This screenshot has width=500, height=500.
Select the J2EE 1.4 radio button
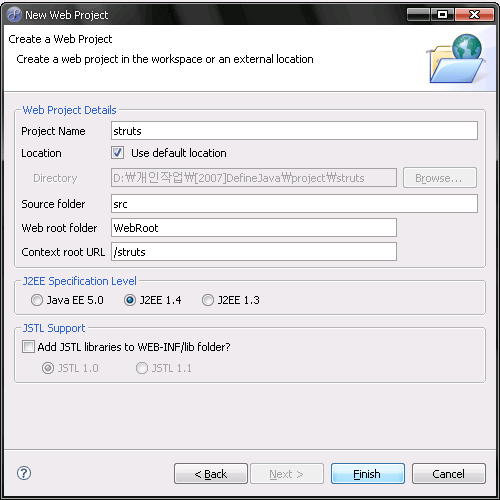(130, 300)
